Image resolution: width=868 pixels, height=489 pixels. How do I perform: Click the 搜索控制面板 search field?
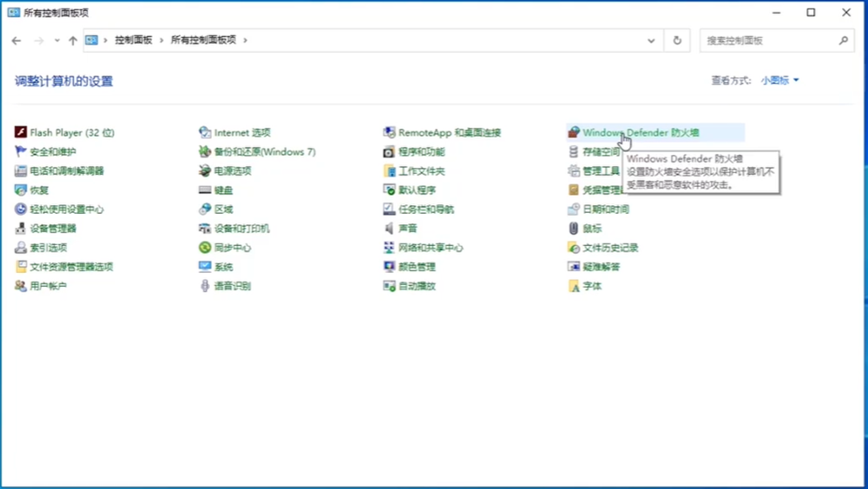(768, 40)
